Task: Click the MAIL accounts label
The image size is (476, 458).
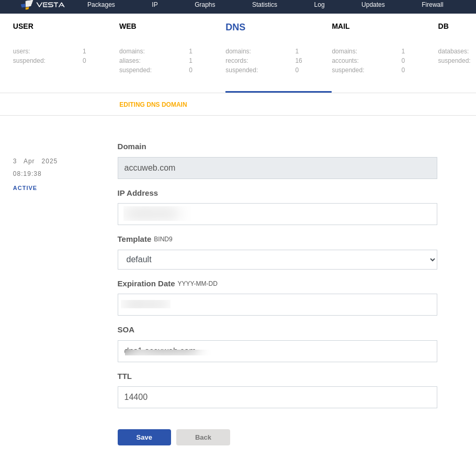Action: pos(345,61)
